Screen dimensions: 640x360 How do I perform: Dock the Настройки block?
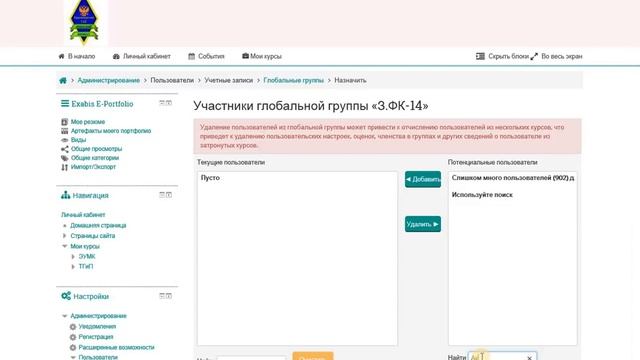point(169,296)
